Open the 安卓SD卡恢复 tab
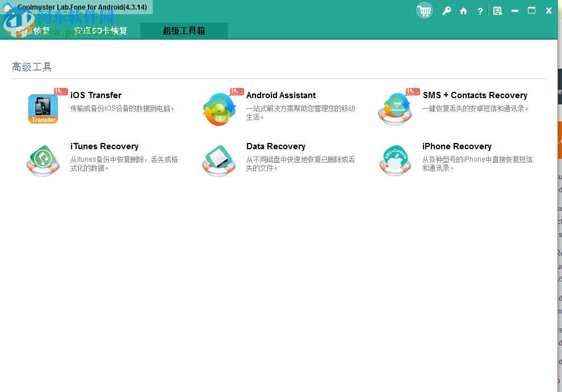 coord(102,31)
